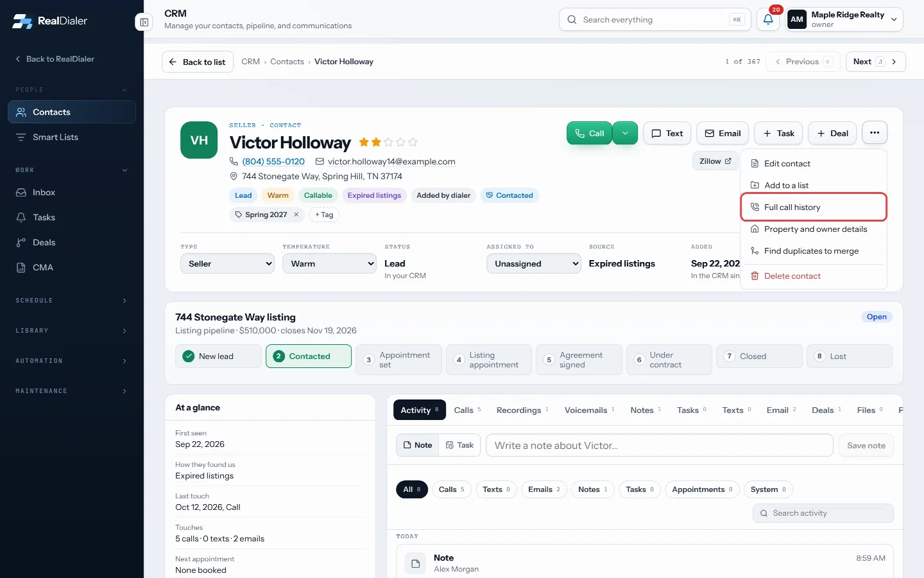Viewport: 924px width, 578px height.
Task: Open Inbox from the sidebar
Action: tap(72, 192)
